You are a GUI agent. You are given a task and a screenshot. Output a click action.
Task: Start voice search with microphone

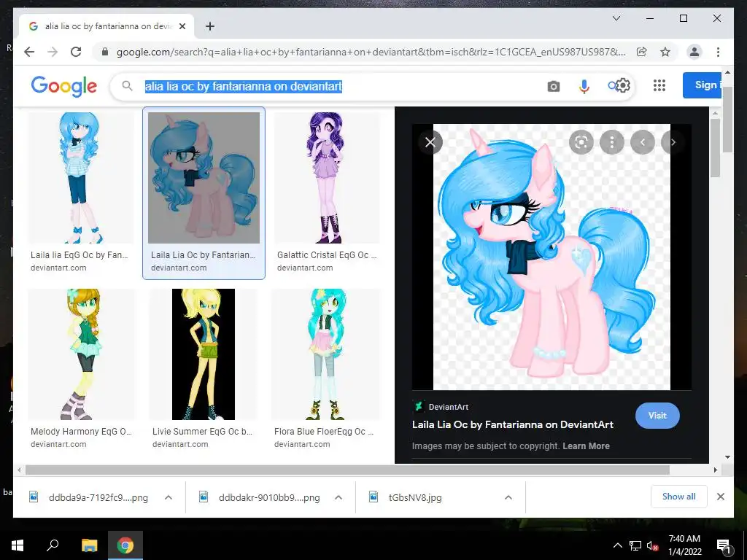click(x=584, y=86)
